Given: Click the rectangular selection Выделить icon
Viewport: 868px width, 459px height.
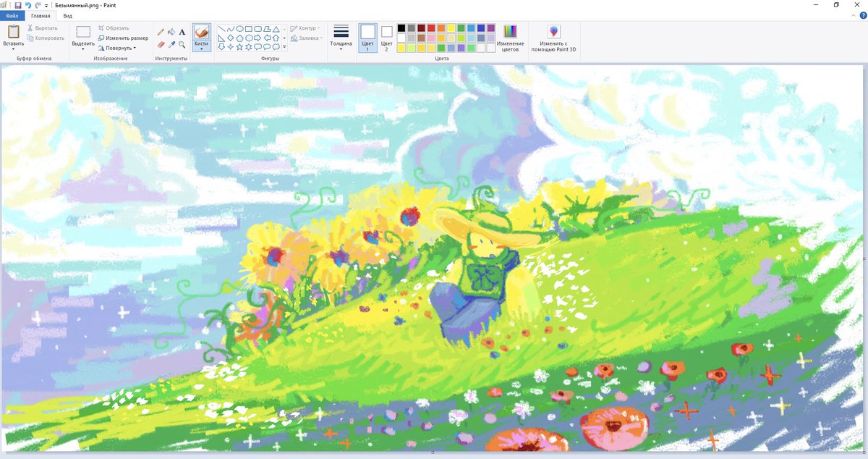Looking at the screenshot, I should pyautogui.click(x=83, y=32).
